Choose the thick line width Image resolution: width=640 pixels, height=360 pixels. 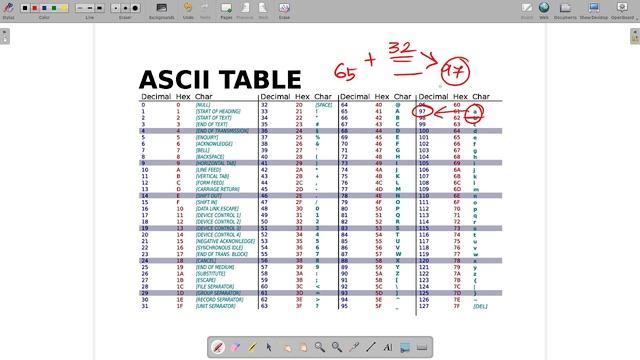tap(100, 8)
